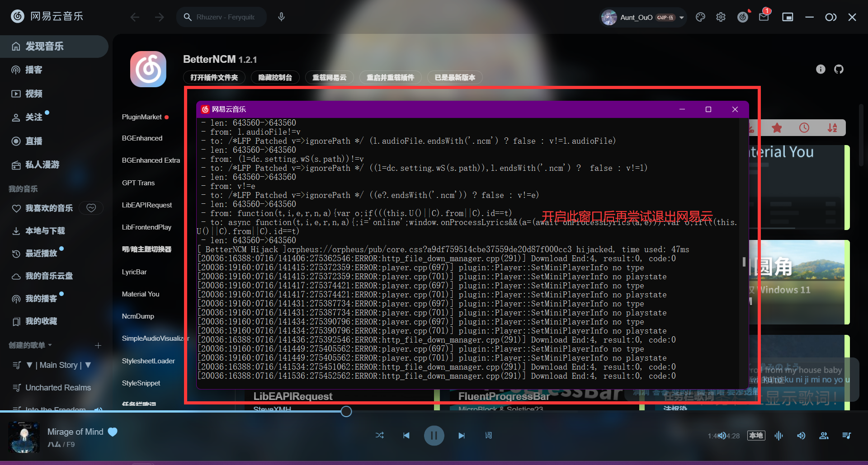This screenshot has width=868, height=465.
Task: Open listen together people icon
Action: pos(824,436)
